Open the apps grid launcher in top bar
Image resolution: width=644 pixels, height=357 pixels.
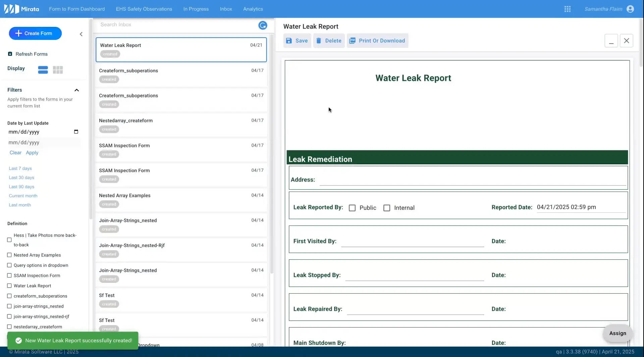[x=568, y=9]
